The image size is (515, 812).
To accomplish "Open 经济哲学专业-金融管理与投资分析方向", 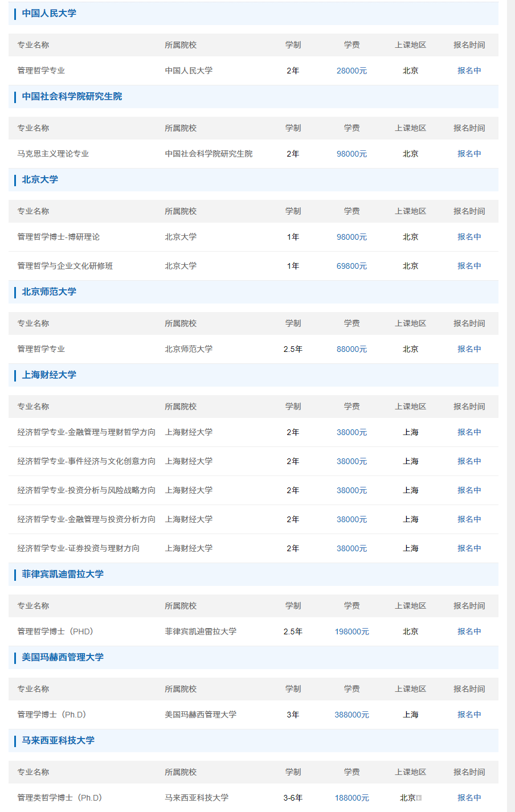I will coord(86,519).
